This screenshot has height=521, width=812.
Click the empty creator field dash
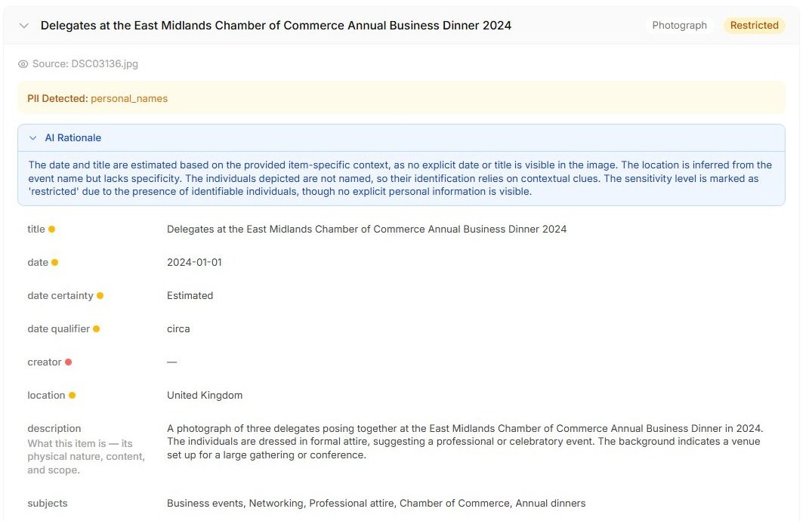click(172, 362)
